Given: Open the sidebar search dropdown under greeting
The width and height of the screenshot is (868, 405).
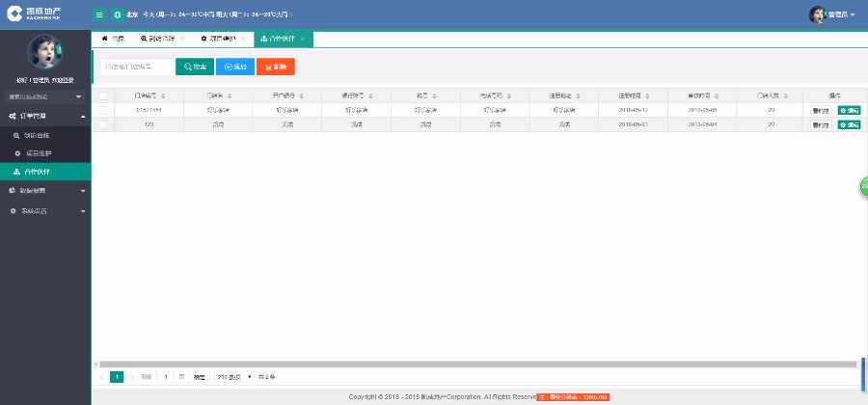Looking at the screenshot, I should point(45,96).
